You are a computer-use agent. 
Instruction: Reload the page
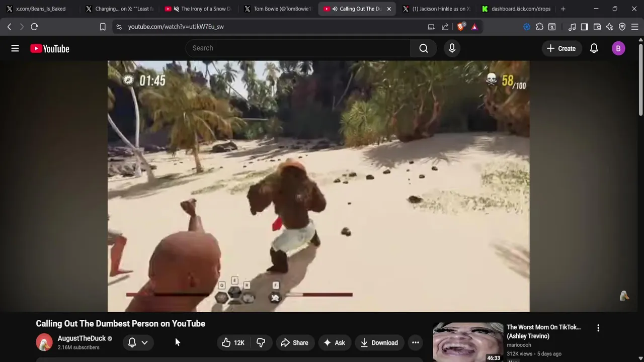(34, 27)
